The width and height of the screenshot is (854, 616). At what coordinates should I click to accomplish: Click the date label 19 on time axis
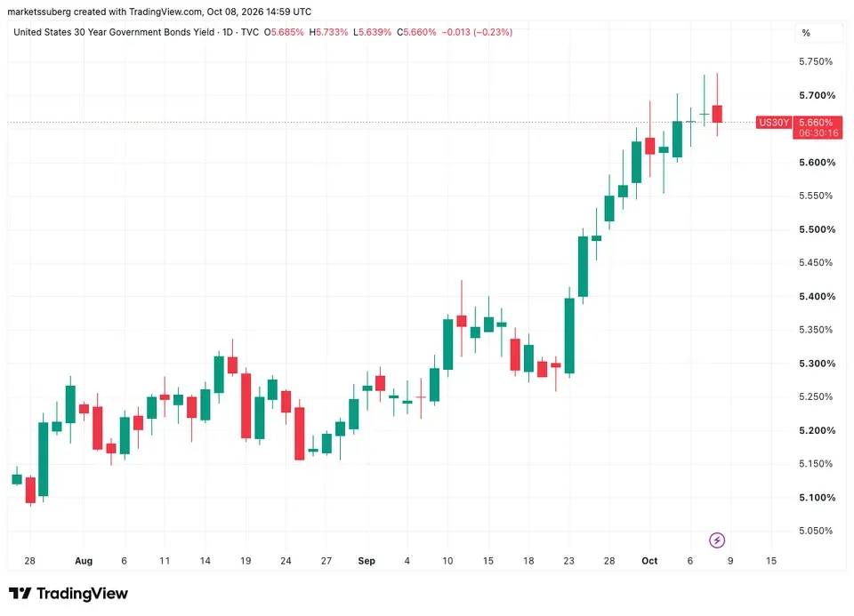pyautogui.click(x=246, y=561)
